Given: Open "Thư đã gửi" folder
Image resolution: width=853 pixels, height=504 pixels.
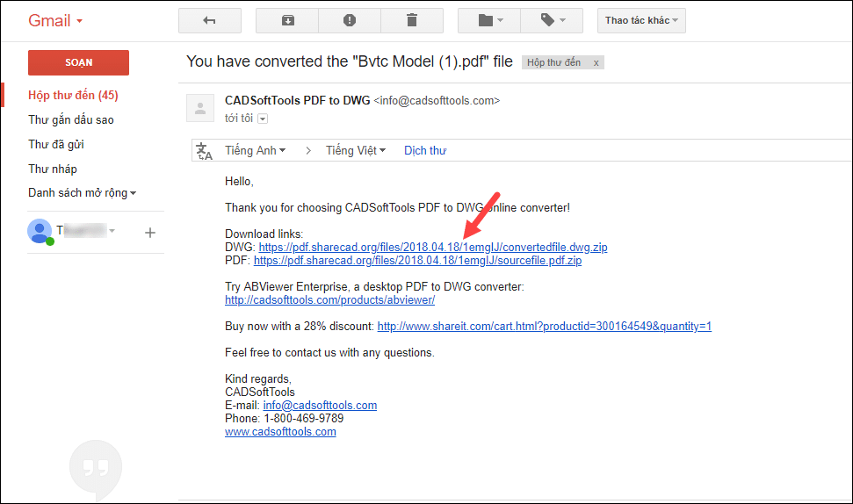Looking at the screenshot, I should (x=56, y=144).
